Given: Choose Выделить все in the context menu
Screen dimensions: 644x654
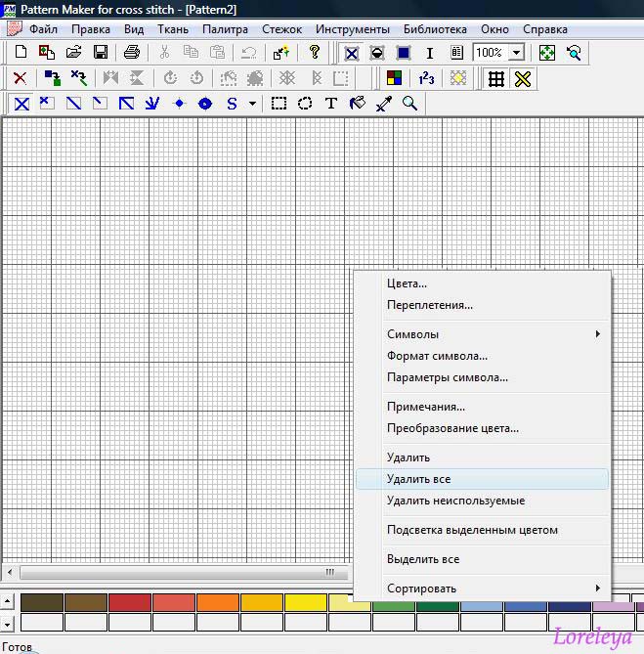Looking at the screenshot, I should pyautogui.click(x=483, y=559).
